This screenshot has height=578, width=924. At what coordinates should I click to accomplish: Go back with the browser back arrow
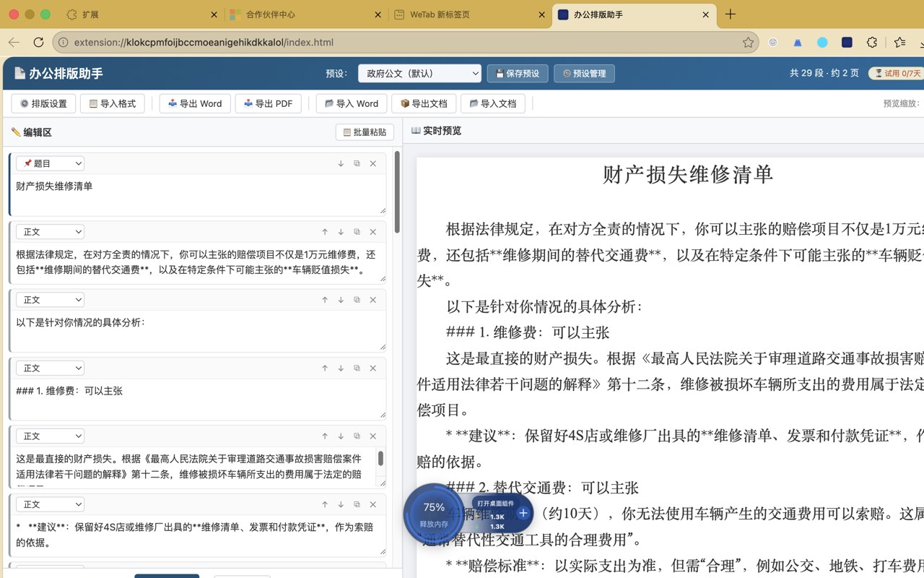(x=14, y=42)
